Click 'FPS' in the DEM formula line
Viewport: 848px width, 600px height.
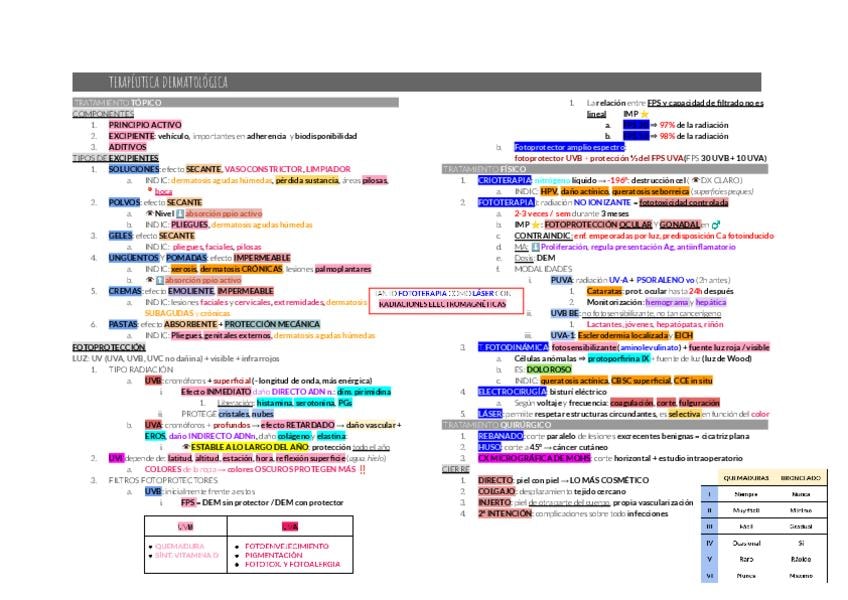click(188, 503)
